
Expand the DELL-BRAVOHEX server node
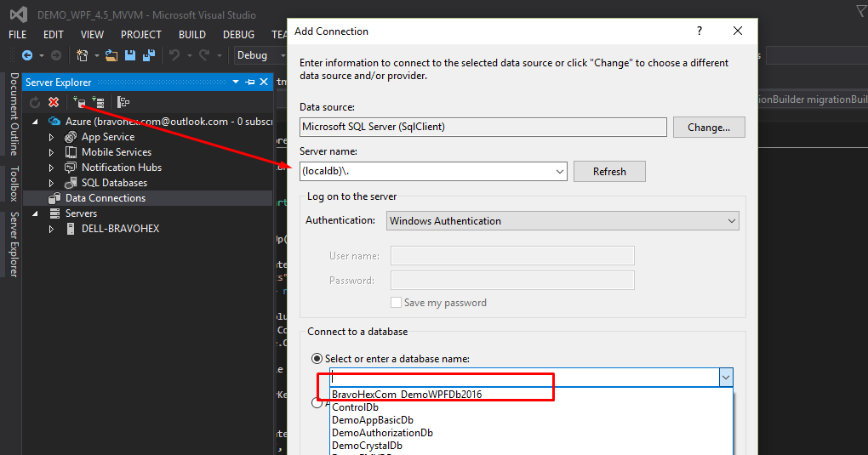51,229
